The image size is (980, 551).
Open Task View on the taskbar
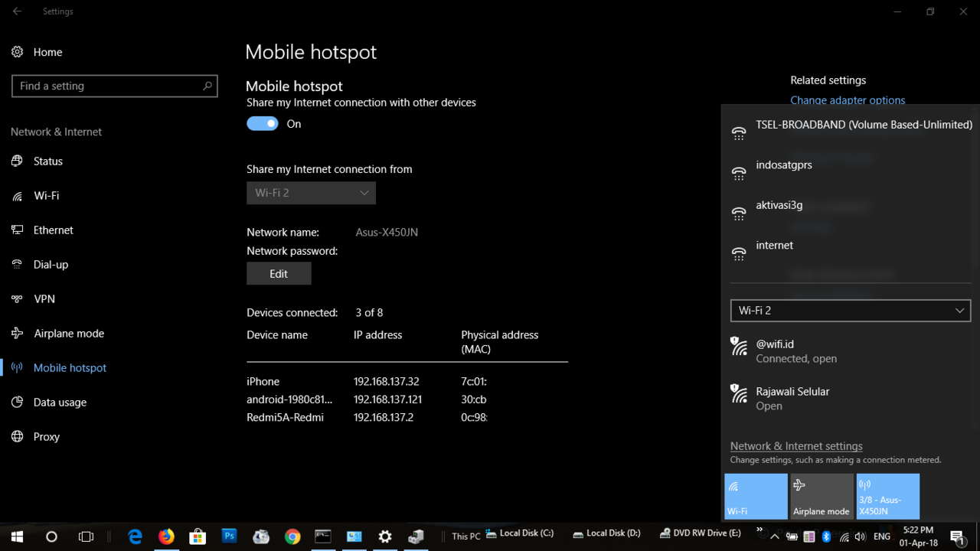pyautogui.click(x=86, y=537)
